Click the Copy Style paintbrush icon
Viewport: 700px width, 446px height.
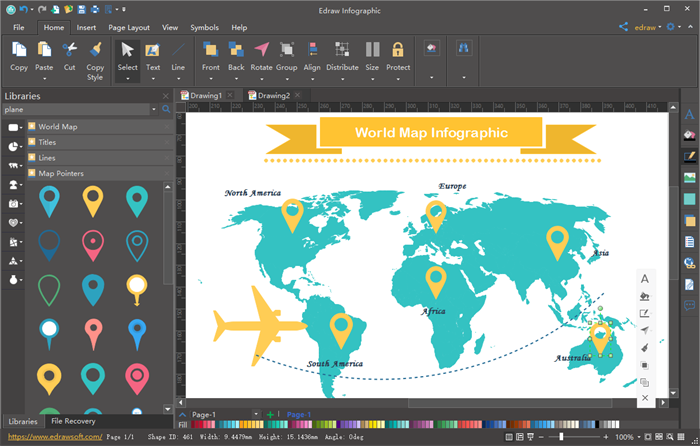tap(96, 50)
